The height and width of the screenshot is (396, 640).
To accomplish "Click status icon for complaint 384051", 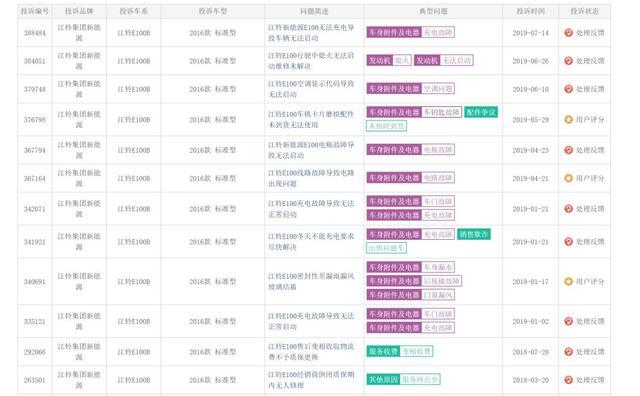I will click(x=568, y=61).
